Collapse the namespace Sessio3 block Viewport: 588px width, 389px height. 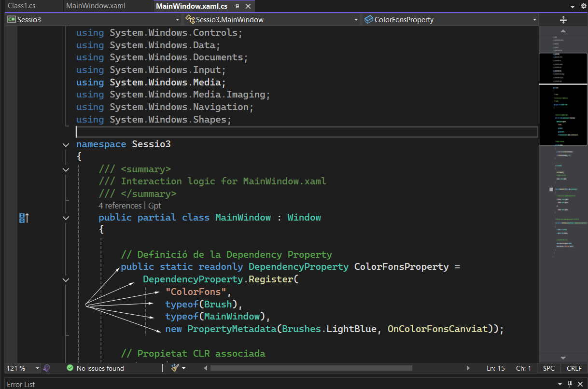[x=66, y=145]
